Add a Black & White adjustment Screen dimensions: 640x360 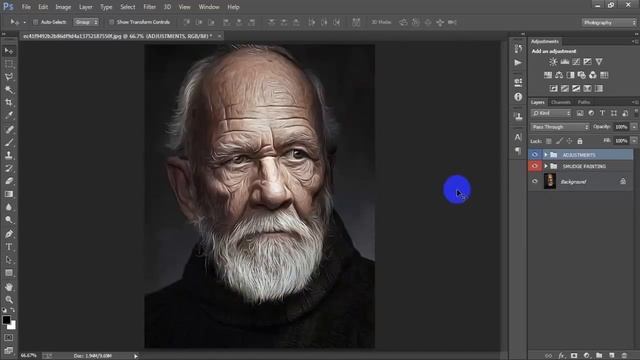pos(570,75)
